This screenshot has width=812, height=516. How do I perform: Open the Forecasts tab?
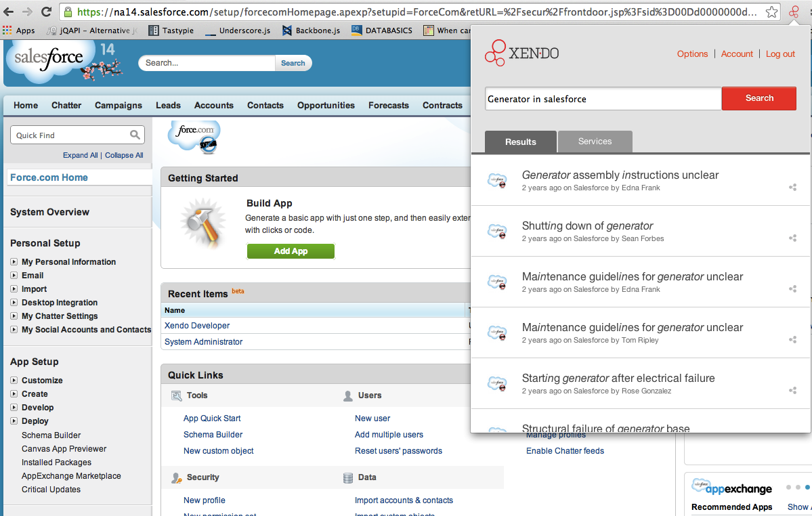[x=389, y=105]
